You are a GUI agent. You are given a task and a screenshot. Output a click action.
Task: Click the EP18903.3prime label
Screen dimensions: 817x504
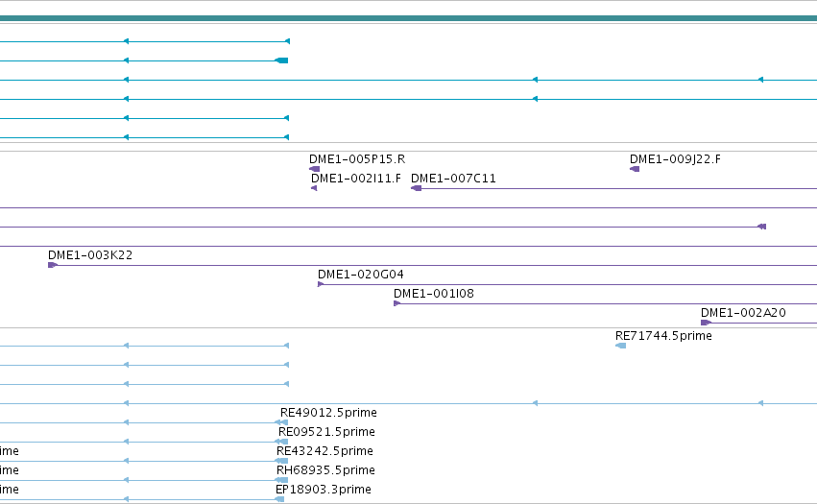click(x=323, y=490)
